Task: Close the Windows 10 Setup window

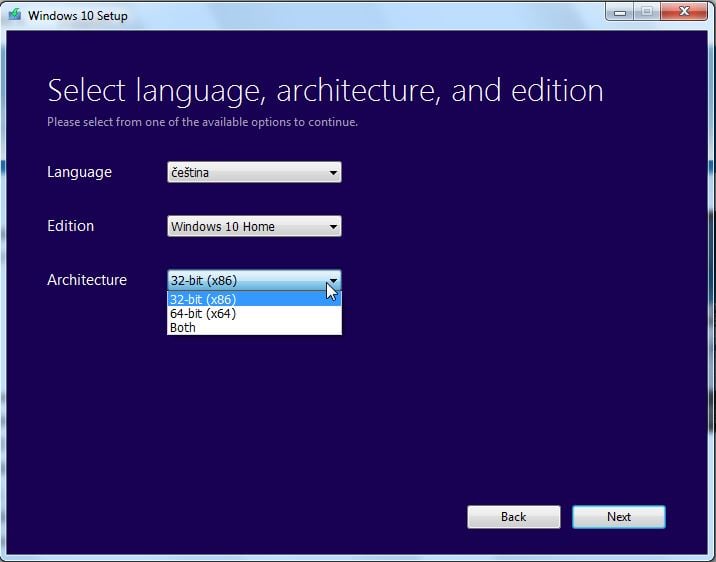Action: 684,12
